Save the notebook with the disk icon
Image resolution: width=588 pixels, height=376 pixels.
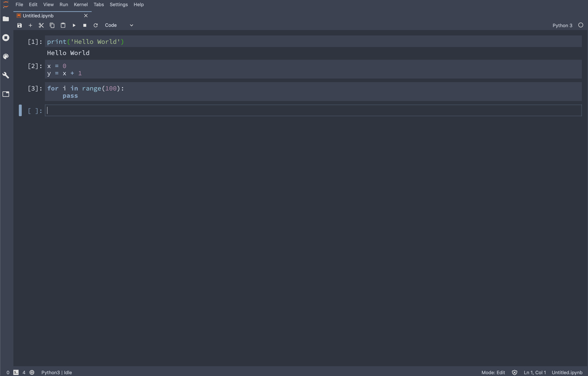[x=20, y=25]
